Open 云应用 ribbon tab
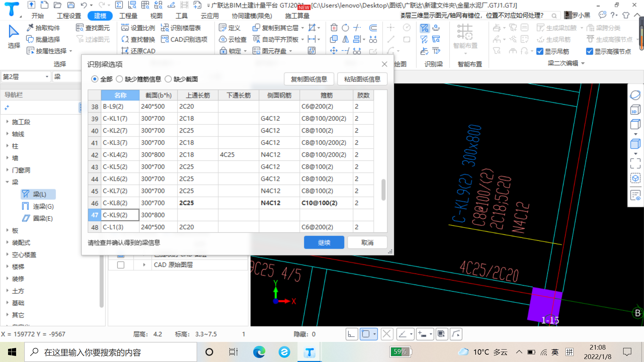644x362 pixels. 210,16
